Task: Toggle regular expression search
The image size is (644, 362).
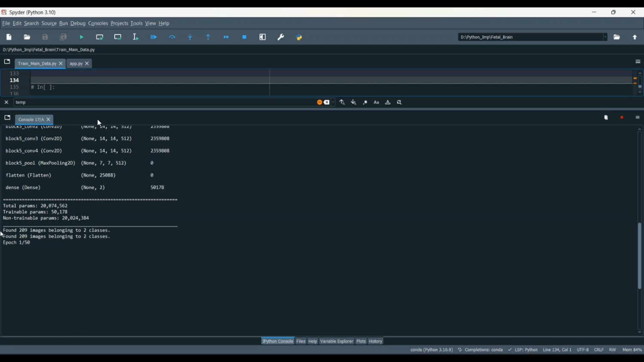Action: coord(365,103)
